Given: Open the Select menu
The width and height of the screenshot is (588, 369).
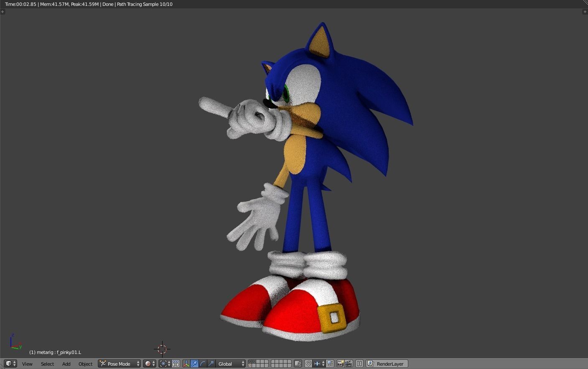Looking at the screenshot, I should pyautogui.click(x=47, y=364).
